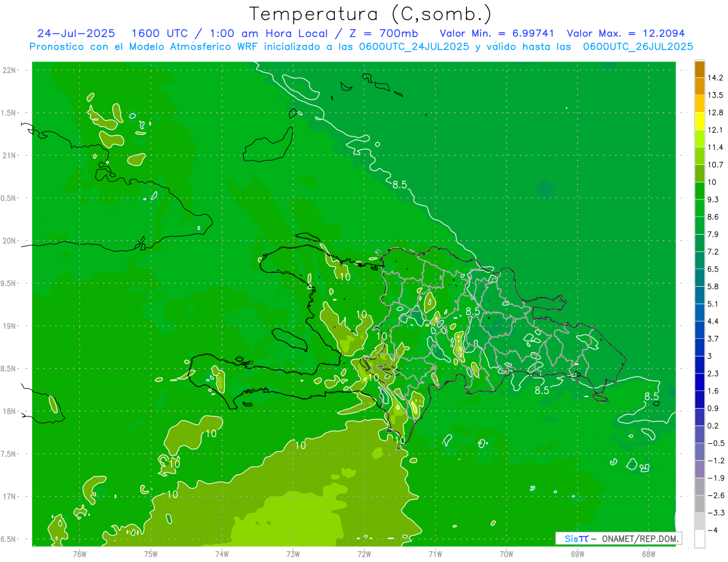The height and width of the screenshot is (562, 728).
Task: Select the date text "24-Jul-2025"
Action: [76, 33]
